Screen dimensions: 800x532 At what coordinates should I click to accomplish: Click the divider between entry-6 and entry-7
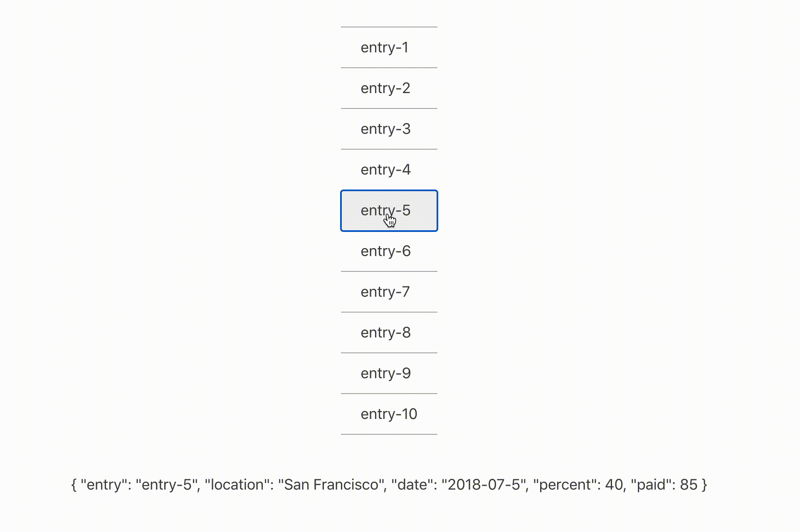[388, 271]
